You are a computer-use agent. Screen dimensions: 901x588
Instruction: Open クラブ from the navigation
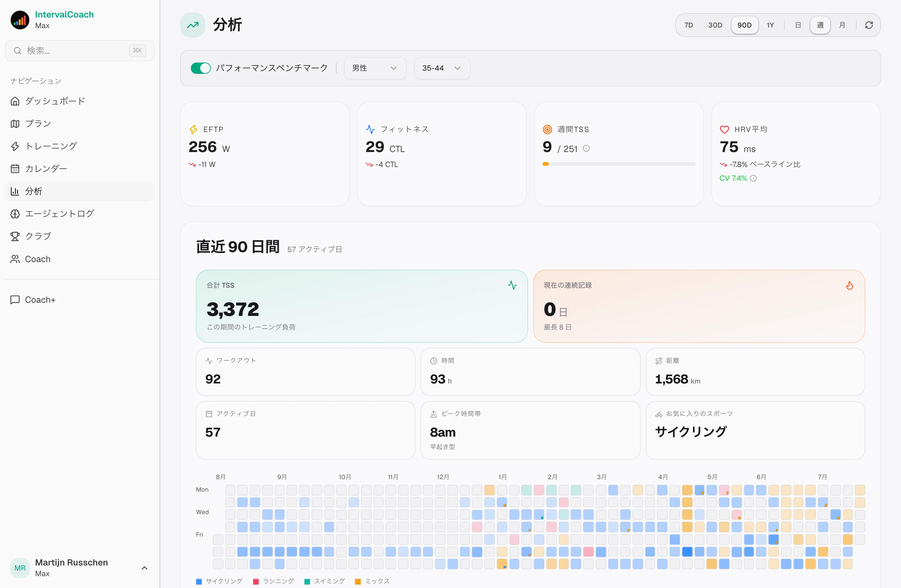(x=79, y=236)
